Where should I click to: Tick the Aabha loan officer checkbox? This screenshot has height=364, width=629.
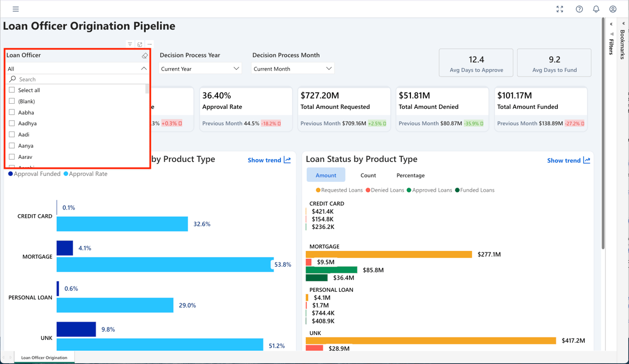(x=12, y=112)
